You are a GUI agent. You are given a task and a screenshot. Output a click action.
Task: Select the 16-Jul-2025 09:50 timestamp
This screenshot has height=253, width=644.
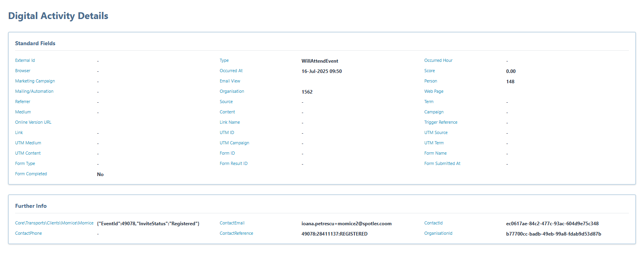coord(321,71)
